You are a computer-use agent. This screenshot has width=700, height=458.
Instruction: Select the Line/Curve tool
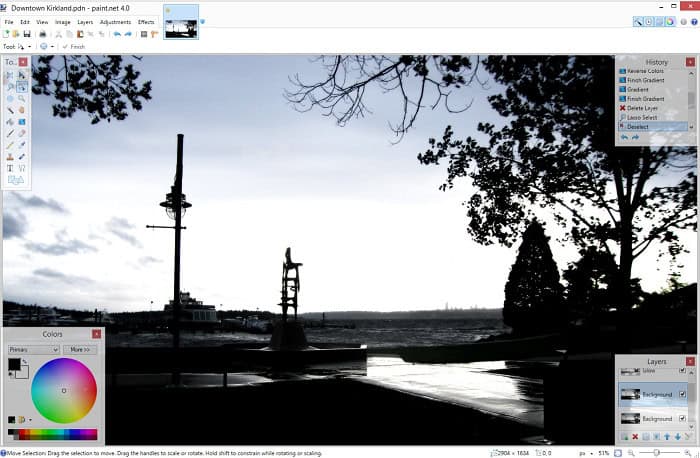point(21,168)
